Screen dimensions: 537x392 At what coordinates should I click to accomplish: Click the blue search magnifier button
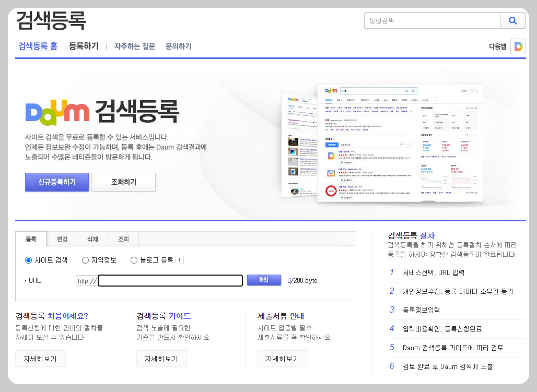(512, 20)
